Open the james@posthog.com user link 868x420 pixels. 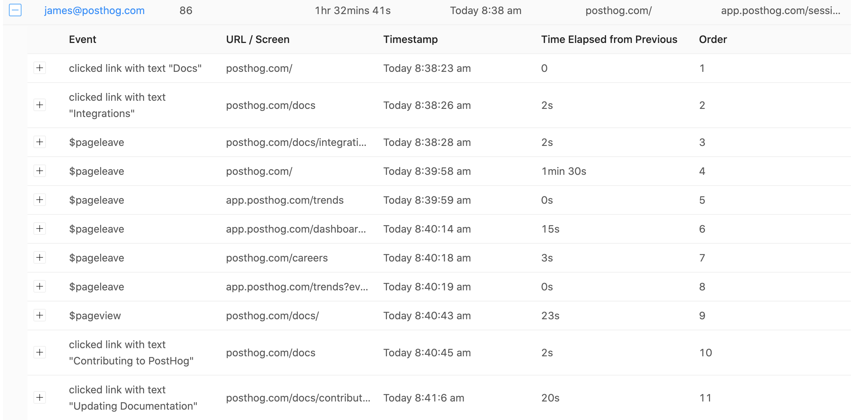tap(95, 10)
